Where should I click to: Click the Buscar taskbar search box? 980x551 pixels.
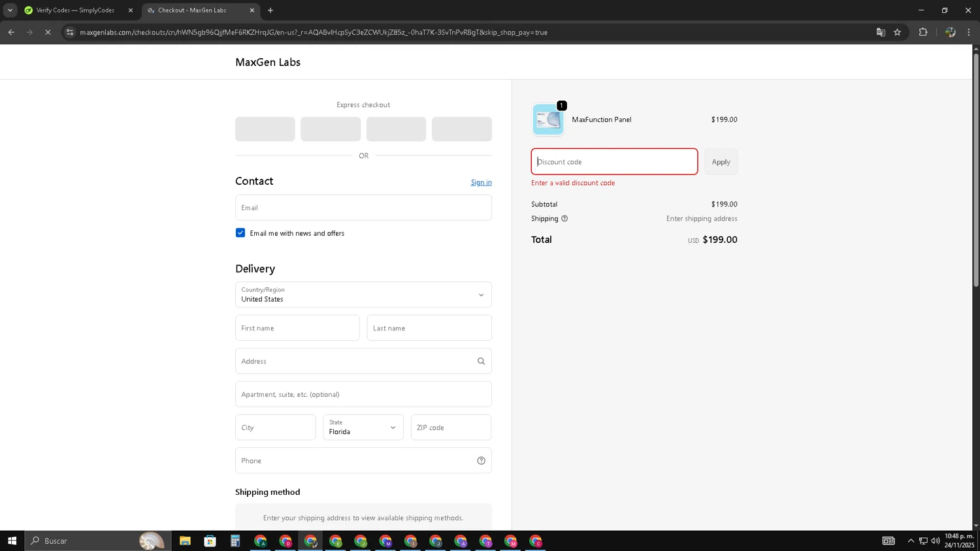click(x=98, y=541)
